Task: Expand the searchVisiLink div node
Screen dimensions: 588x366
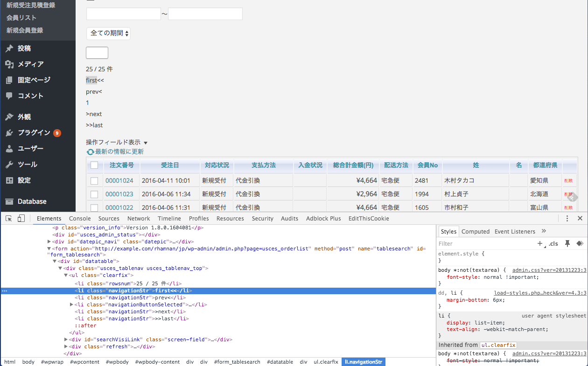Action: (66, 339)
